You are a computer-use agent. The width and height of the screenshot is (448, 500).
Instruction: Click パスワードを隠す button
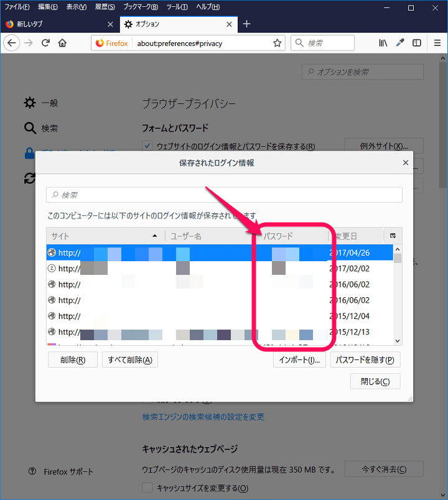(365, 359)
